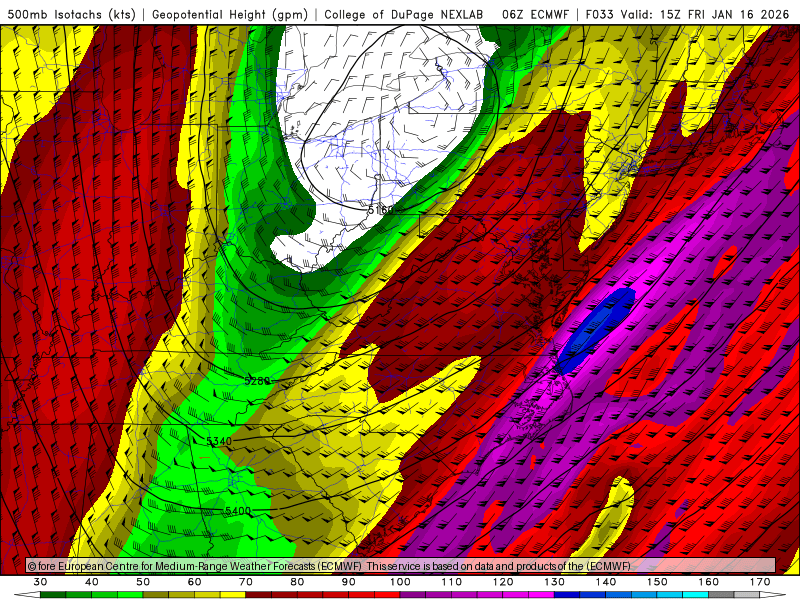This screenshot has height=600, width=800.
Task: Click the 40 label on the color scale
Action: point(92,582)
